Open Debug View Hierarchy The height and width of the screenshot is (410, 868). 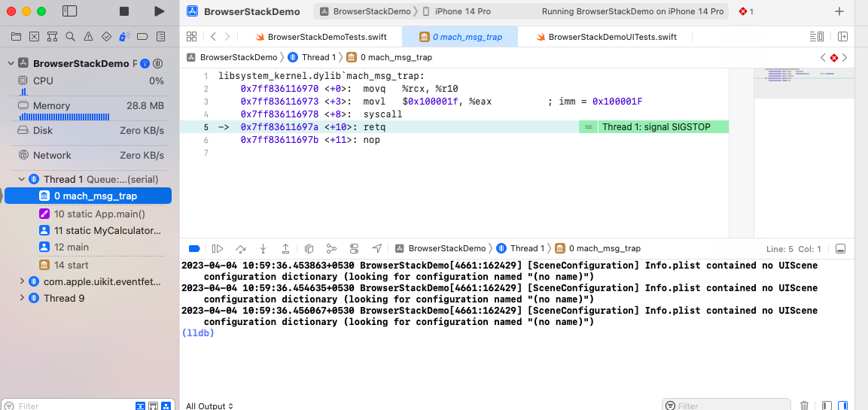(x=309, y=248)
